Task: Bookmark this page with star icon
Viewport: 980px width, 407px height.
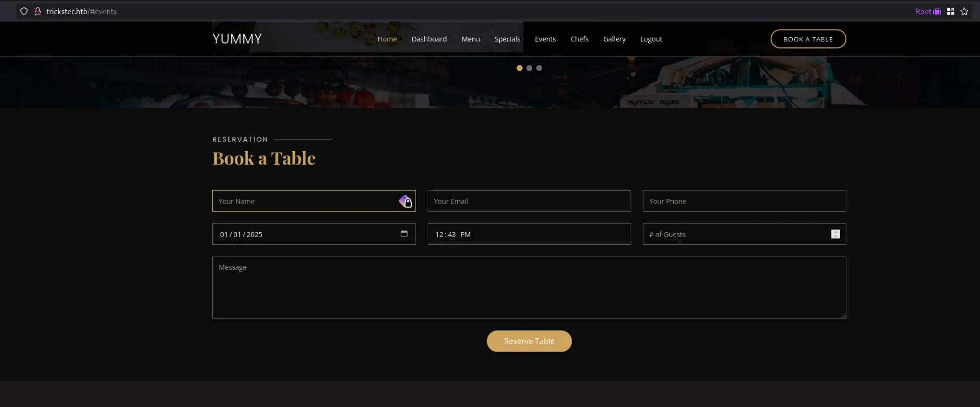Action: 964,11
